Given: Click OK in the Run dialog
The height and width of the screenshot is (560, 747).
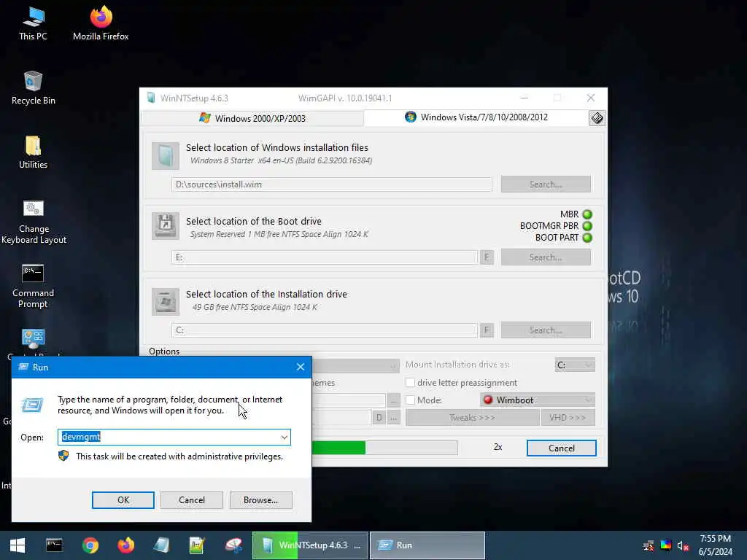Looking at the screenshot, I should point(123,500).
